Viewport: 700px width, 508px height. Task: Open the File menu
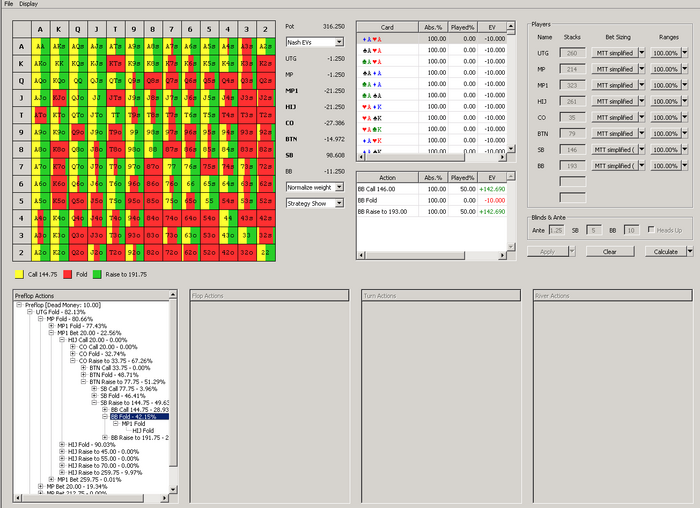point(8,4)
